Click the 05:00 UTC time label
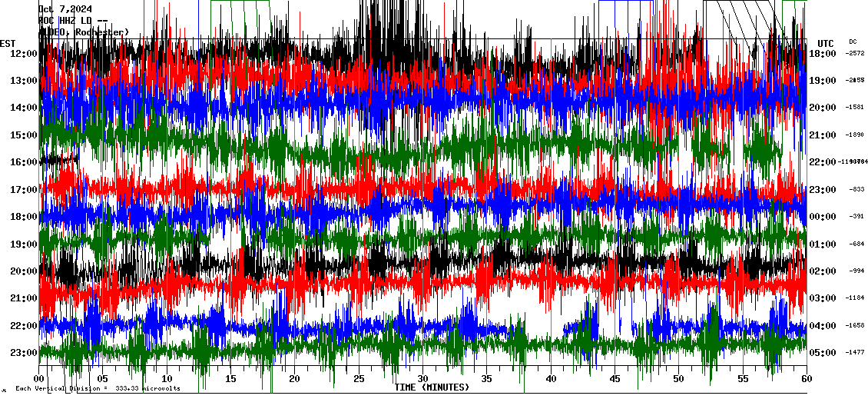868x399 pixels. click(823, 353)
